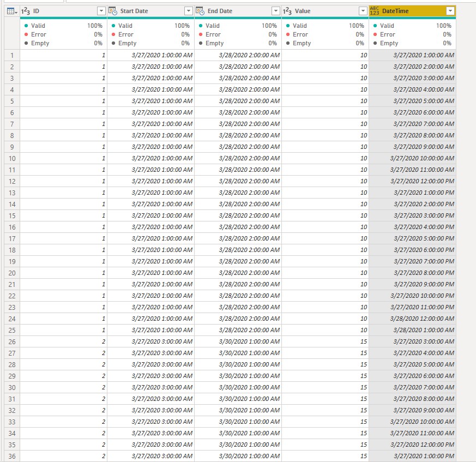This screenshot has height=462, width=476.
Task: Select the DateTime column header
Action: coord(413,11)
